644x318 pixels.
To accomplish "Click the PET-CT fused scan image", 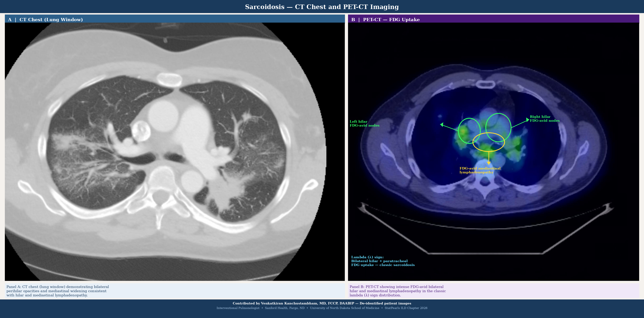I will tap(494, 152).
